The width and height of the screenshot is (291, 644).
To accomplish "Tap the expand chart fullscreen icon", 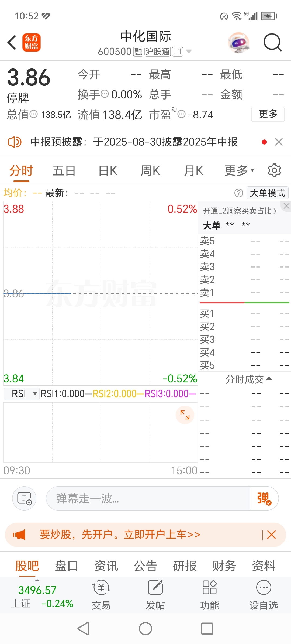I will click(x=185, y=415).
